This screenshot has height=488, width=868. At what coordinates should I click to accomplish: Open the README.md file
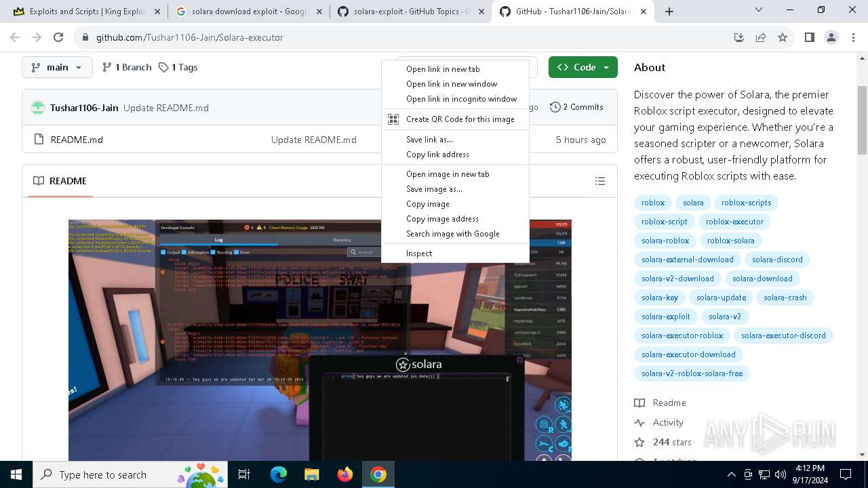coord(77,140)
